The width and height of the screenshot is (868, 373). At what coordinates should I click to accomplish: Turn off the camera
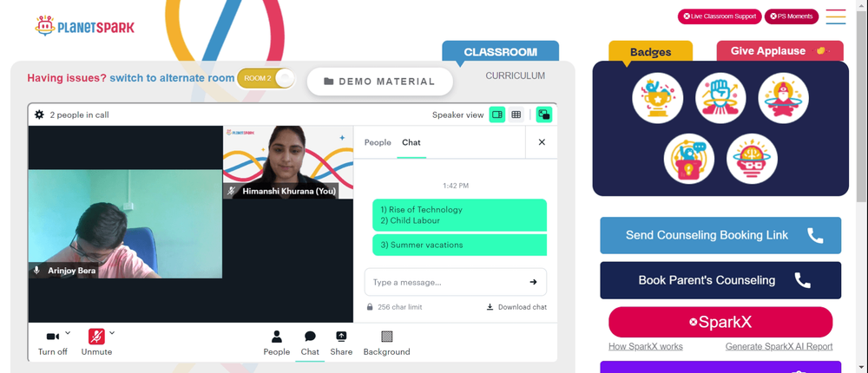[53, 343]
